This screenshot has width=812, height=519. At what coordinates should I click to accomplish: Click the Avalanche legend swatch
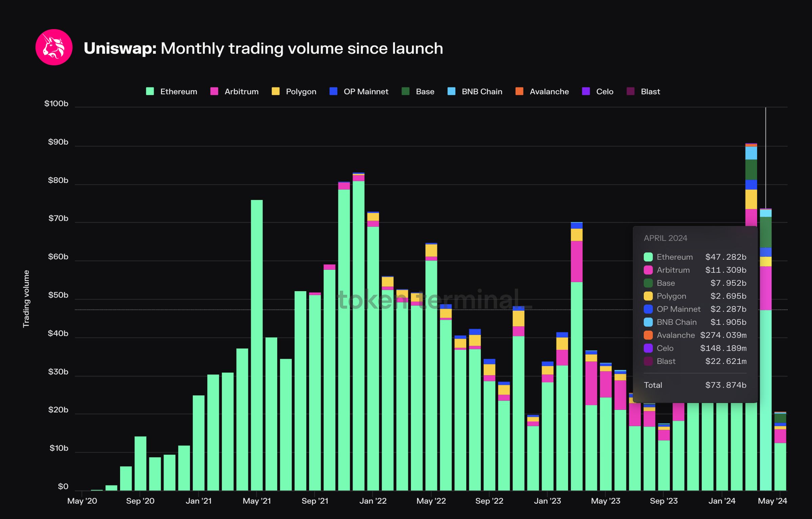[519, 91]
